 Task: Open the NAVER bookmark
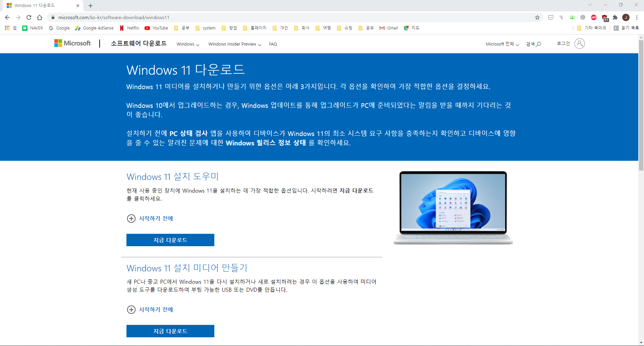pyautogui.click(x=33, y=28)
